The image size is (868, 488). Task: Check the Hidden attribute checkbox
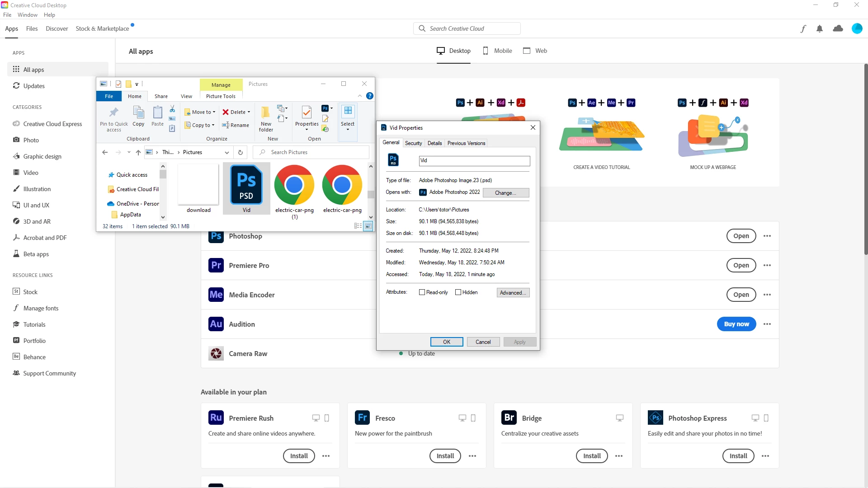(x=458, y=292)
